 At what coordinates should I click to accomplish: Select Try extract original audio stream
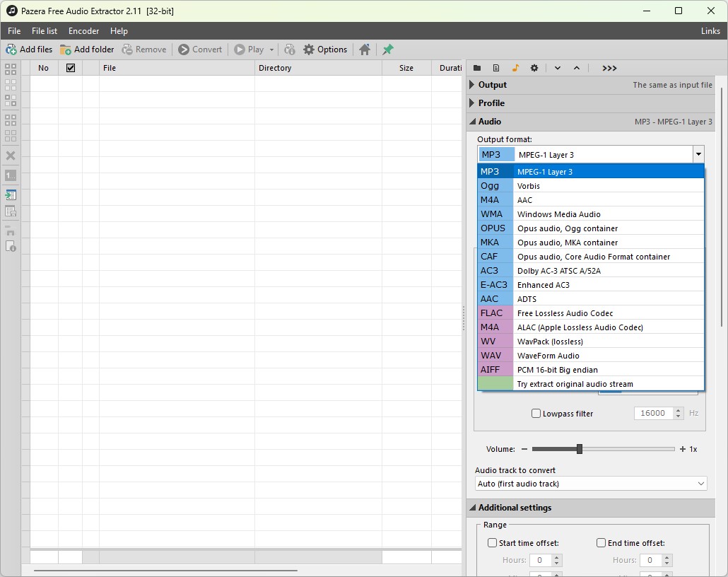tap(591, 384)
